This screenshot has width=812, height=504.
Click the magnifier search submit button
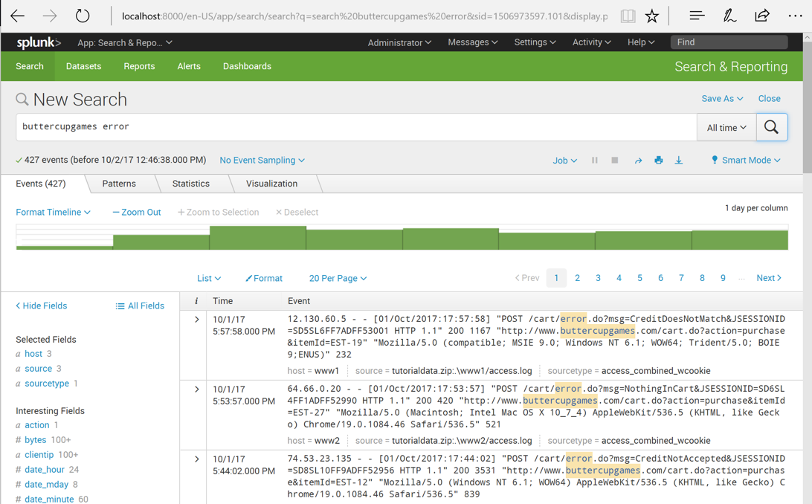tap(771, 127)
